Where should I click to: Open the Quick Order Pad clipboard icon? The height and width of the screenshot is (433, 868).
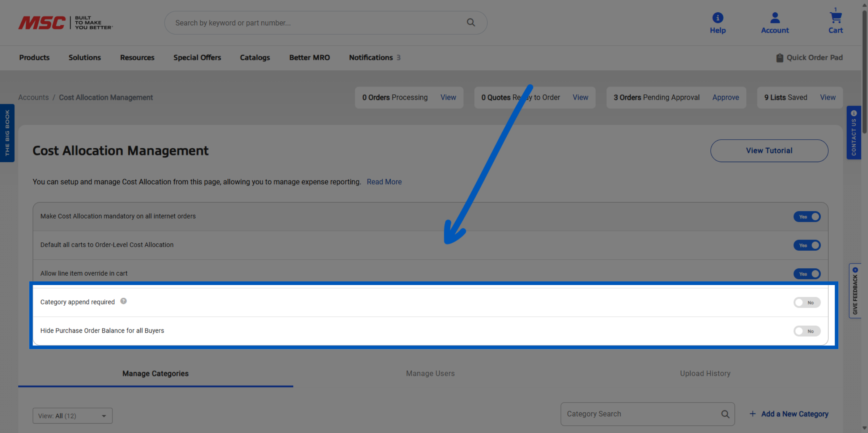pyautogui.click(x=779, y=58)
